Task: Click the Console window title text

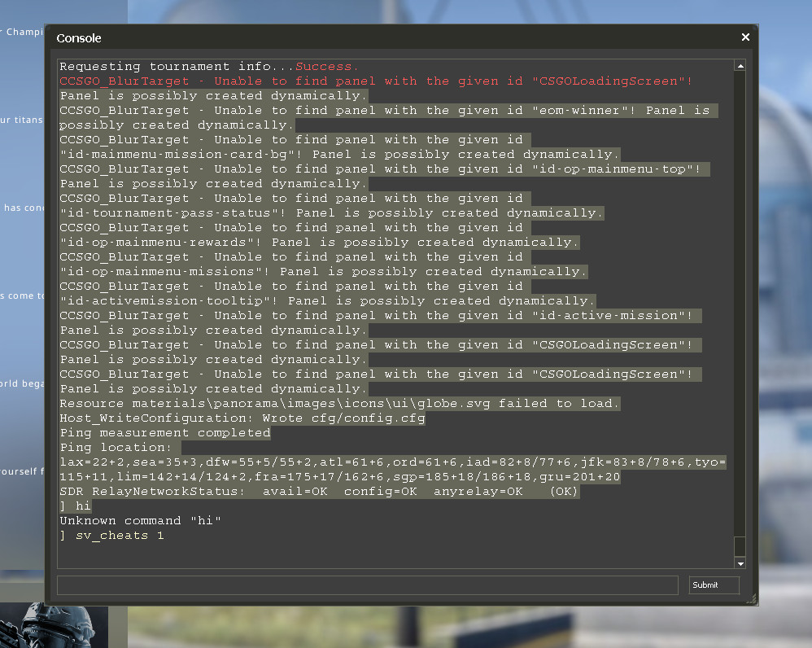Action: (x=79, y=38)
